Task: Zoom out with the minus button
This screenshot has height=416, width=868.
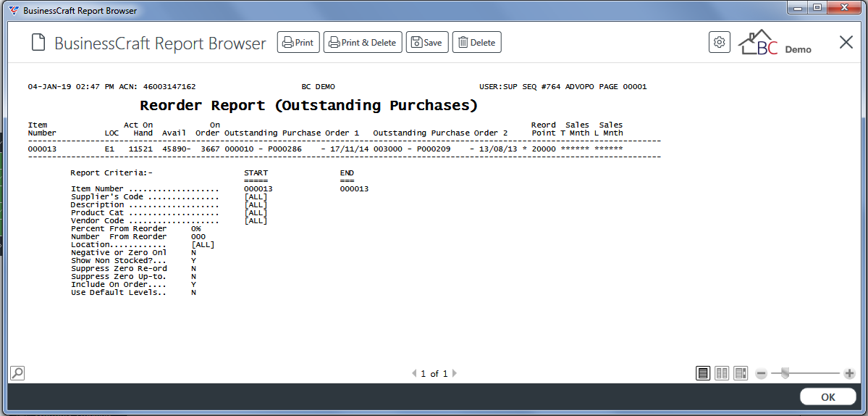Action: pyautogui.click(x=762, y=374)
